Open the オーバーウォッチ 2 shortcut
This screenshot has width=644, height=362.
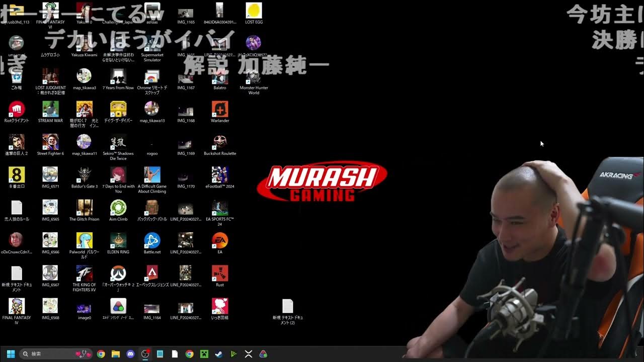pyautogui.click(x=118, y=279)
